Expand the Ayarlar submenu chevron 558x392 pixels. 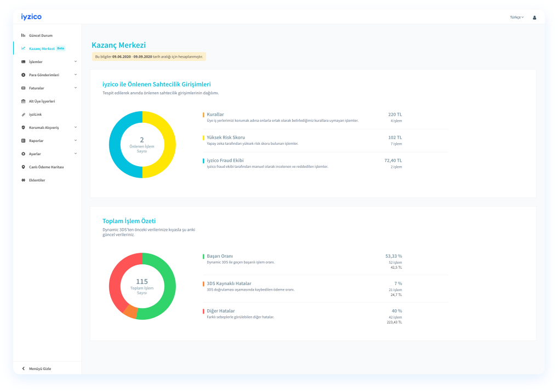(x=76, y=154)
